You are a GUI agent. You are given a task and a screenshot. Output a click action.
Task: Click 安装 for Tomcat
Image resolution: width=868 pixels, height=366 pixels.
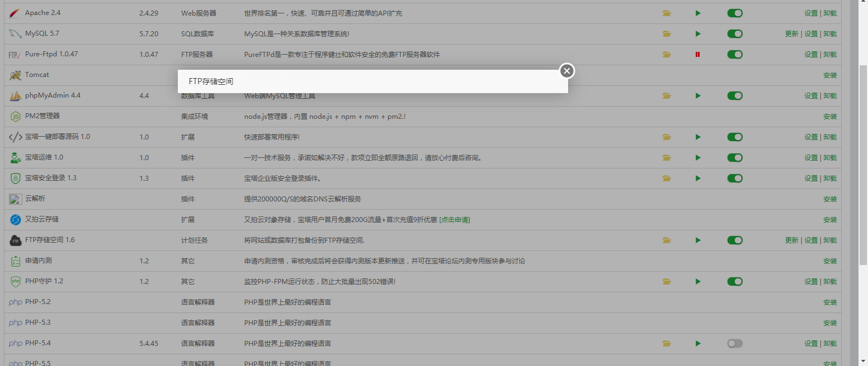pyautogui.click(x=830, y=75)
